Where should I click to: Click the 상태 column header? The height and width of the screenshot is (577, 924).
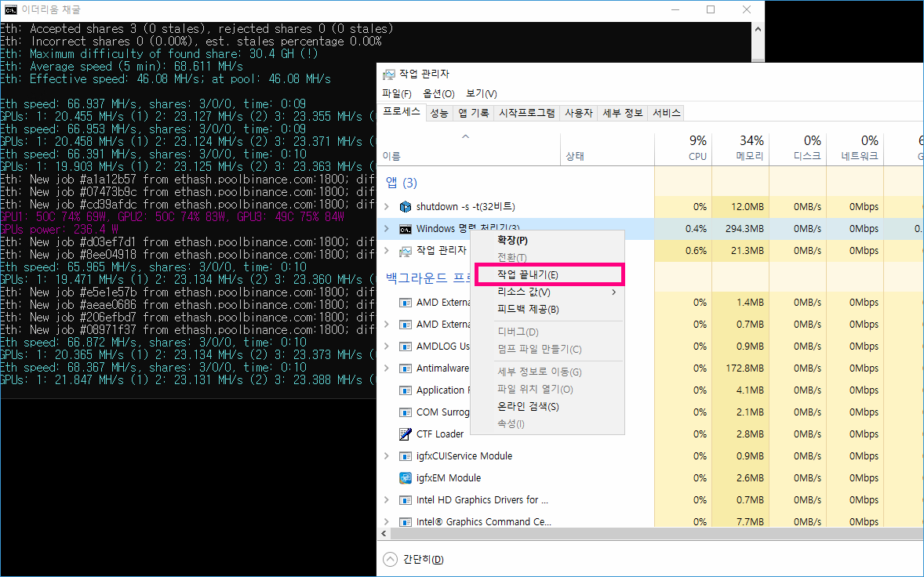click(x=608, y=149)
